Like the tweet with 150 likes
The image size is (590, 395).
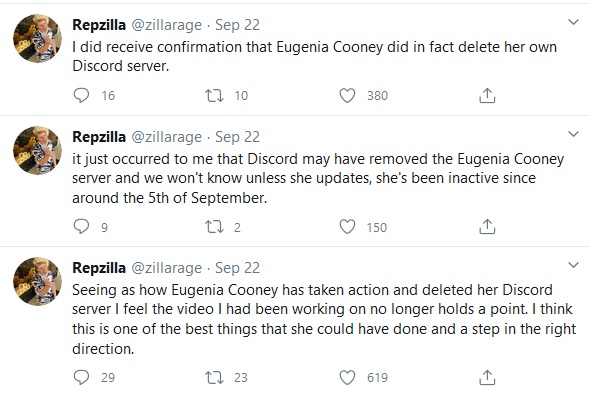pyautogui.click(x=347, y=227)
